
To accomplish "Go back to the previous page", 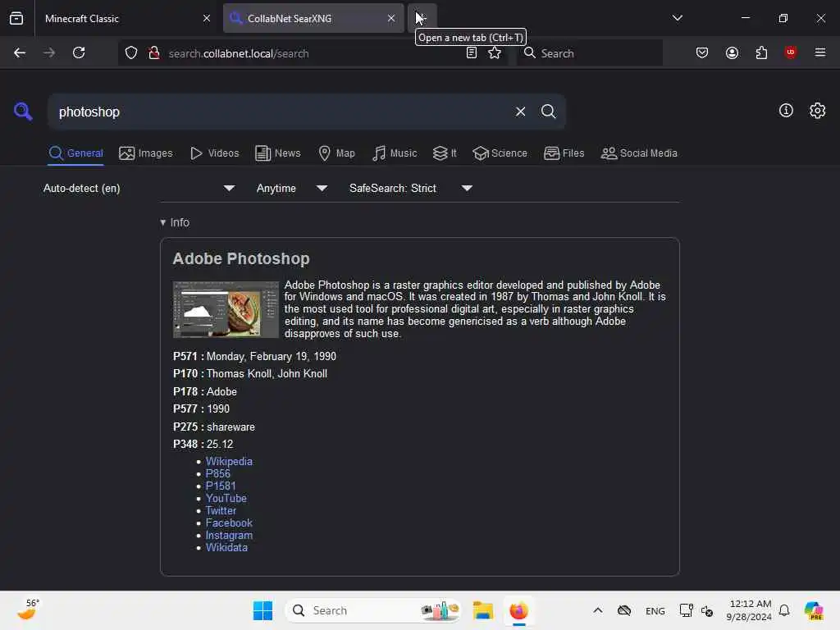I will (20, 53).
